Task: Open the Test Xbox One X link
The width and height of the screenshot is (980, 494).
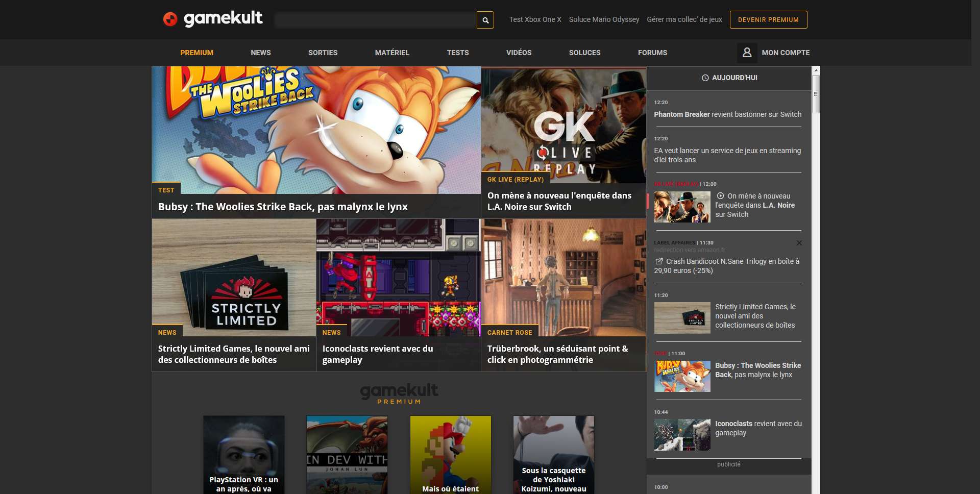Action: 535,19
